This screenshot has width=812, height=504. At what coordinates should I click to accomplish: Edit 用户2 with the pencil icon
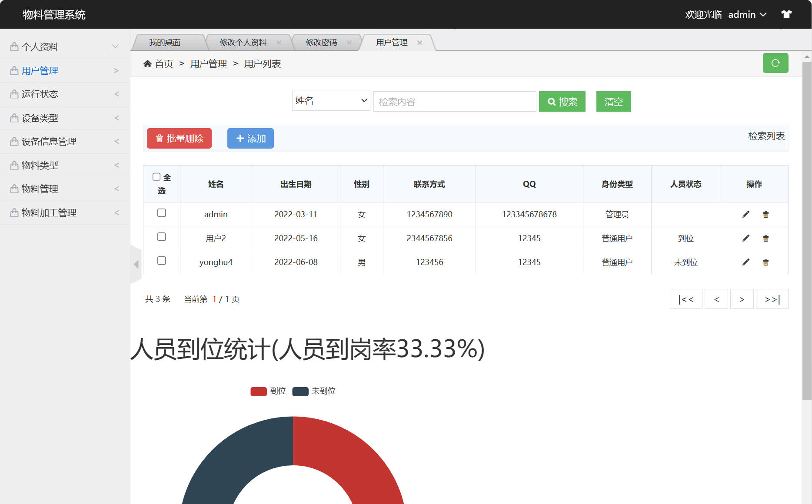pyautogui.click(x=745, y=238)
